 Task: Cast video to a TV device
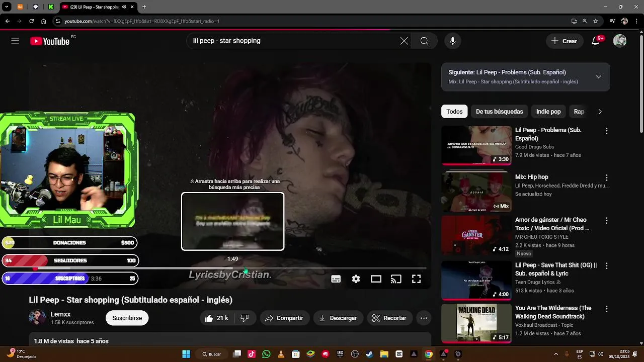396,279
